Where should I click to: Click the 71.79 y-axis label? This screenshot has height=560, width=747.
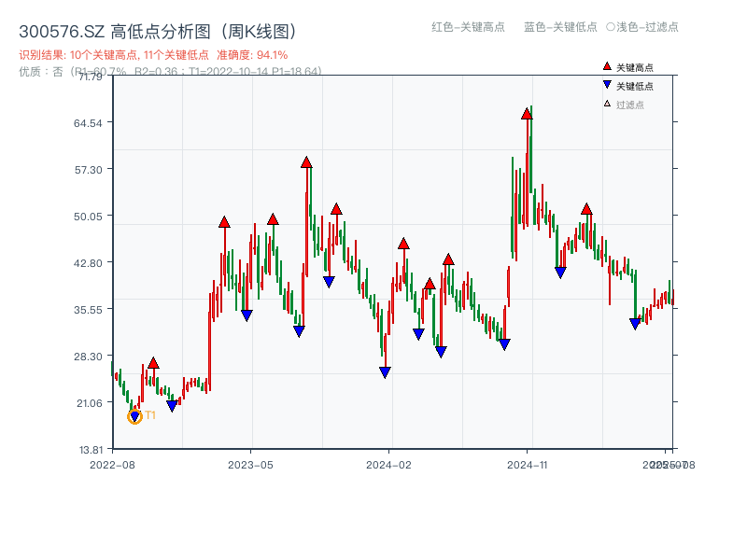[x=89, y=78]
